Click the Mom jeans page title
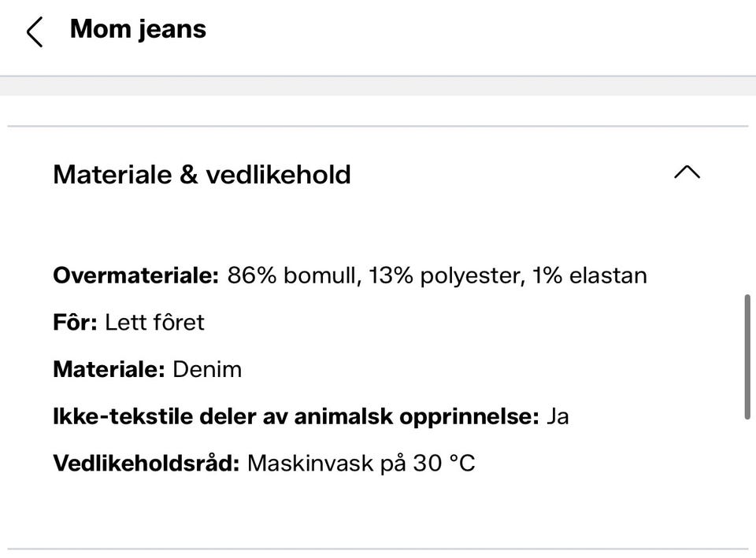This screenshot has height=558, width=756. [x=138, y=29]
